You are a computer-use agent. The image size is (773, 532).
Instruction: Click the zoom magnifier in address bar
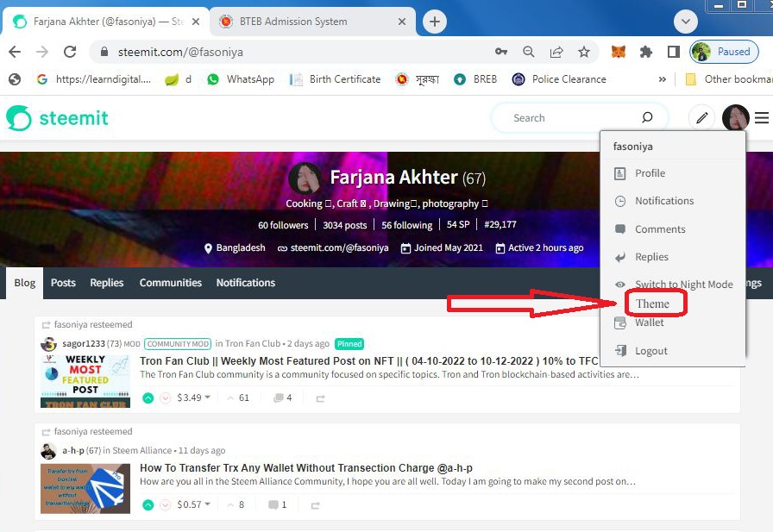click(529, 52)
